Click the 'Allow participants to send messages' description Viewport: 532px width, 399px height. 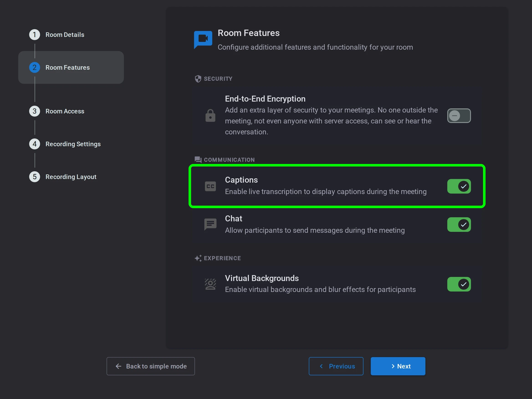tap(315, 230)
